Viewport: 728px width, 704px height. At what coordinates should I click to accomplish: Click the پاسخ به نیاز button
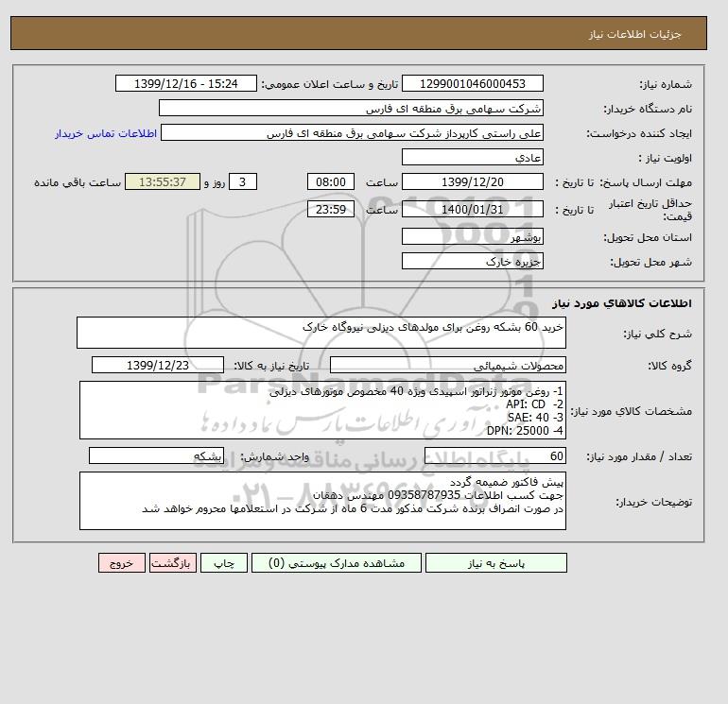point(495,562)
